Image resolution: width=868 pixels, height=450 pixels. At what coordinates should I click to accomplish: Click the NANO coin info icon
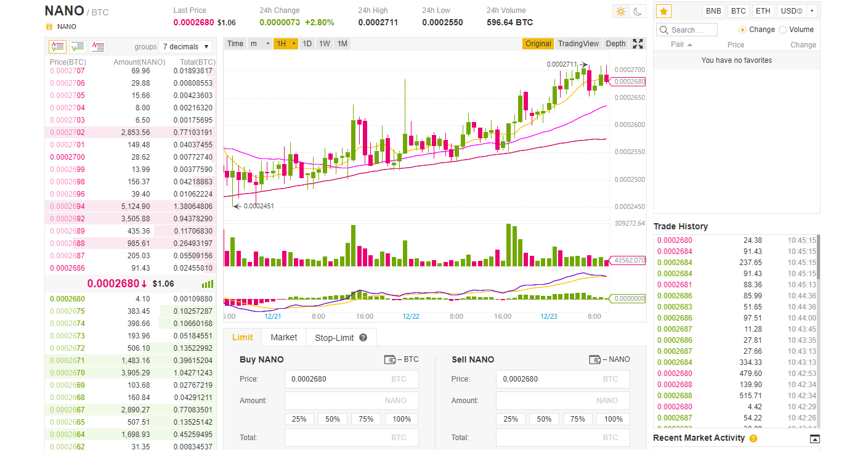coord(49,27)
